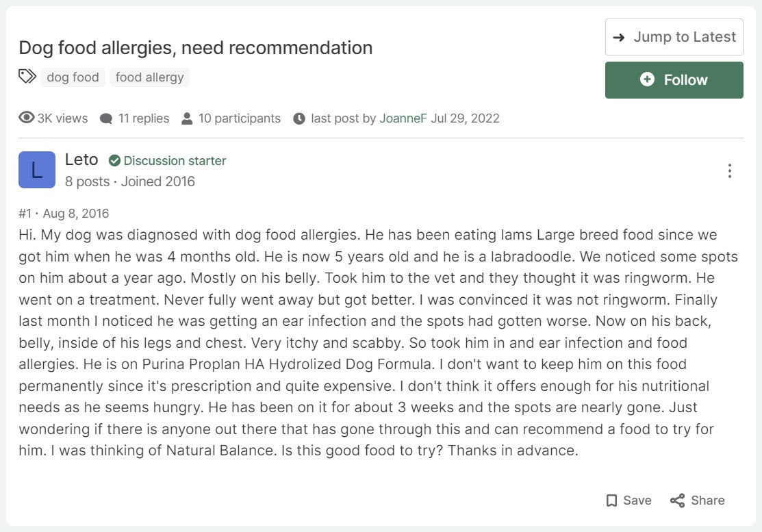Click the replies speech bubble icon
Image resolution: width=762 pixels, height=532 pixels.
click(x=105, y=118)
